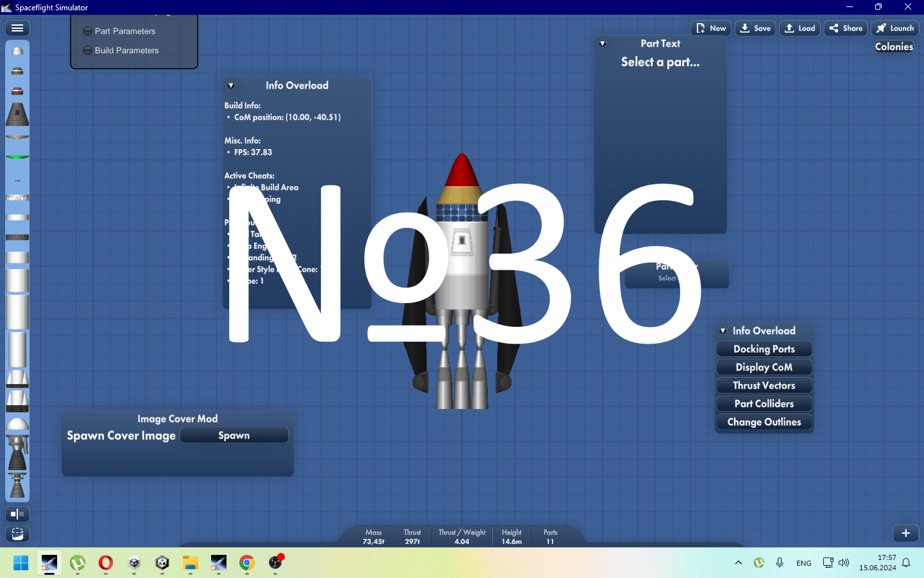This screenshot has width=924, height=578.
Task: Click the FPS: 37.83 text
Action: tap(253, 152)
